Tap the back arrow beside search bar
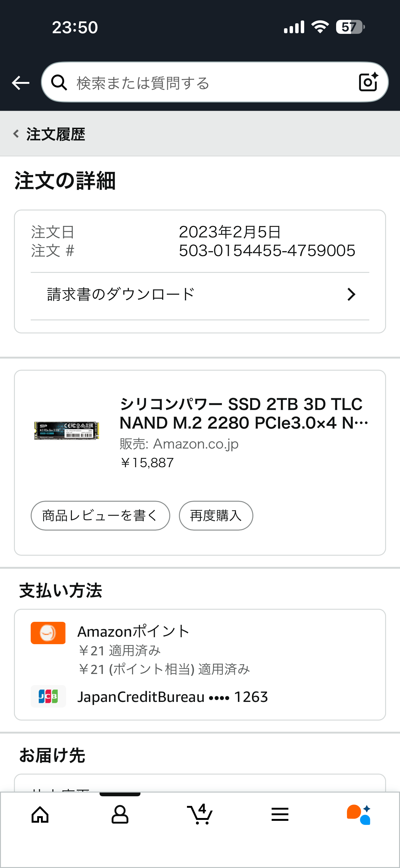The image size is (400, 868). pos(20,83)
